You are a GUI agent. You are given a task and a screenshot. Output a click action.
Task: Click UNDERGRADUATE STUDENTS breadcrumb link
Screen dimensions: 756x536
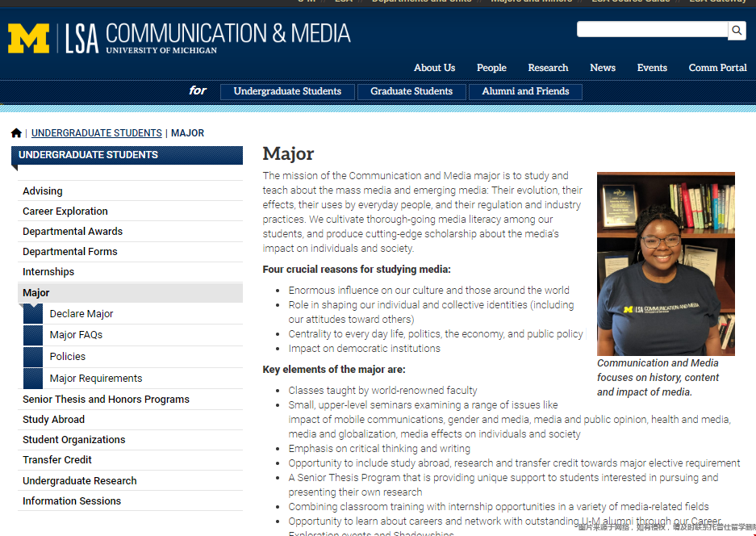click(97, 132)
